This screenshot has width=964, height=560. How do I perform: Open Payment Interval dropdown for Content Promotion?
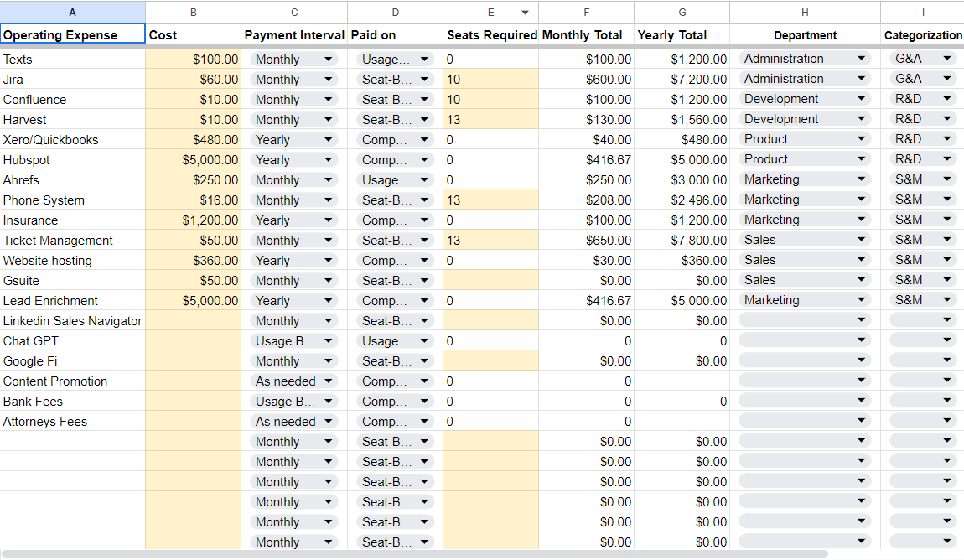coord(294,381)
